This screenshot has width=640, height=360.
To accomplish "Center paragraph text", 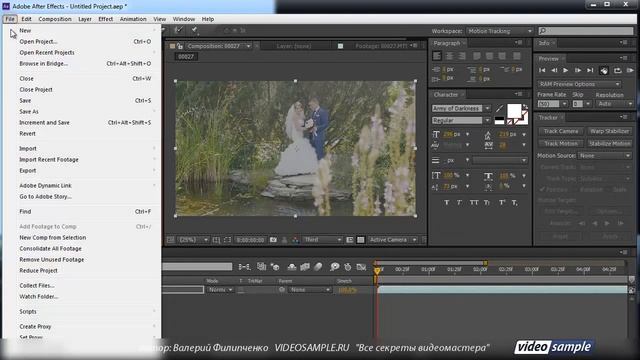I will click(449, 56).
